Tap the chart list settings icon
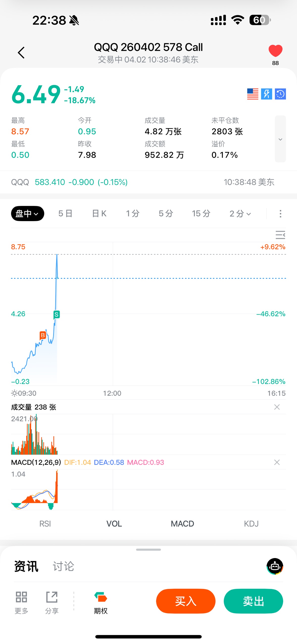Screen dimensions: 297x644 [x=280, y=235]
